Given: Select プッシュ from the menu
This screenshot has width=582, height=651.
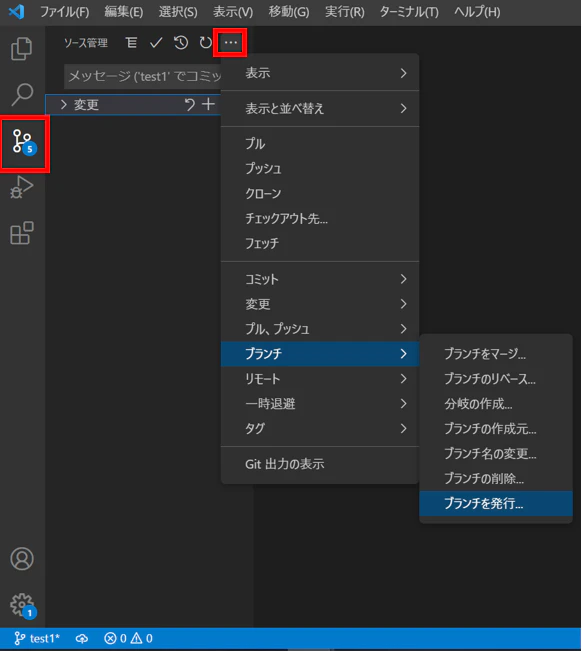Looking at the screenshot, I should (320, 169).
